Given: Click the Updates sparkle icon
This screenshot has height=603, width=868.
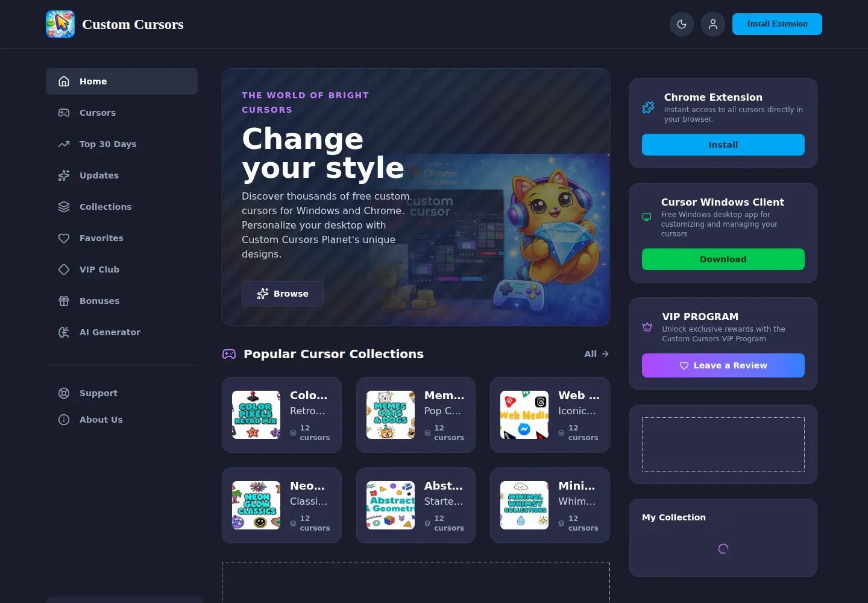Looking at the screenshot, I should click(x=64, y=175).
